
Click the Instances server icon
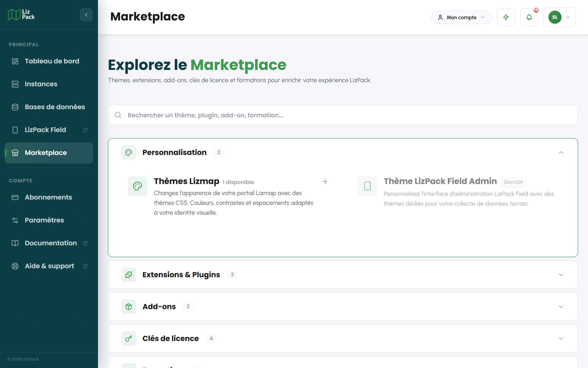(15, 84)
